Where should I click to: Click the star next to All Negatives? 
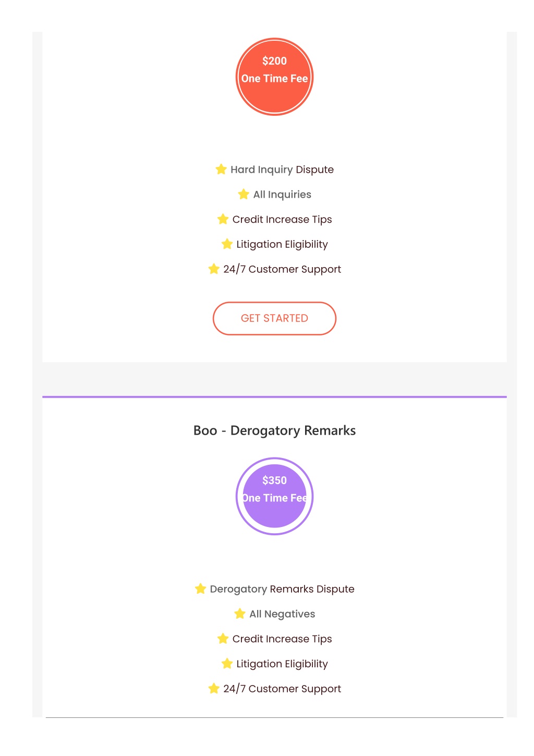click(x=240, y=614)
